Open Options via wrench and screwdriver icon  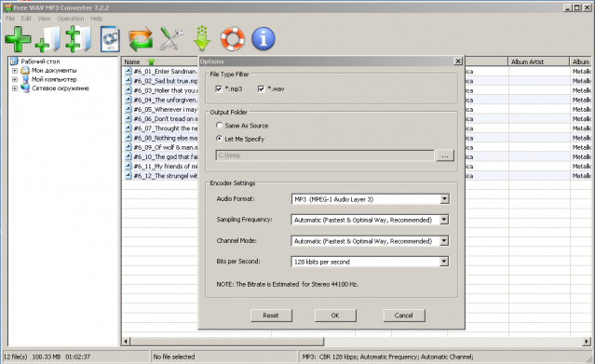pyautogui.click(x=171, y=39)
